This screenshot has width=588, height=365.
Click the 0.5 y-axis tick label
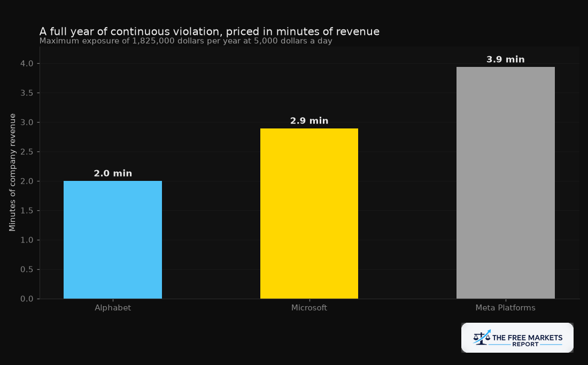pos(27,270)
